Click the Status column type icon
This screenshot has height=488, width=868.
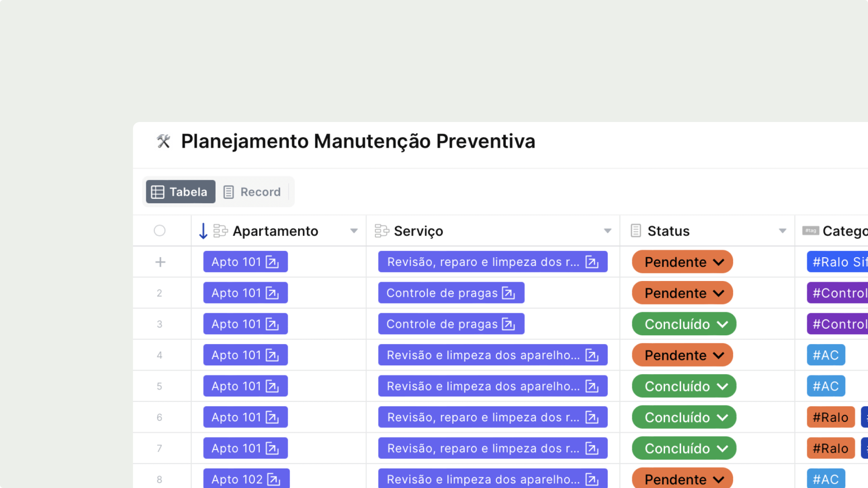point(636,231)
